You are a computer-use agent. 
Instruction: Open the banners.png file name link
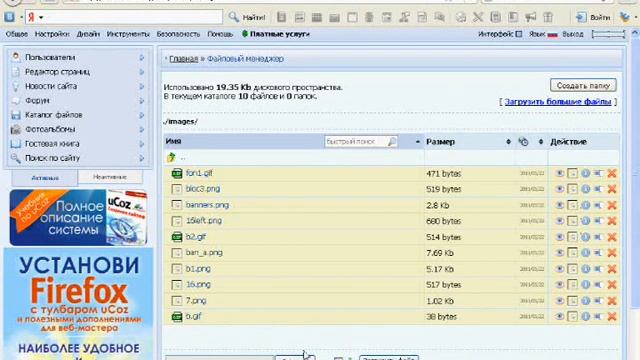207,205
